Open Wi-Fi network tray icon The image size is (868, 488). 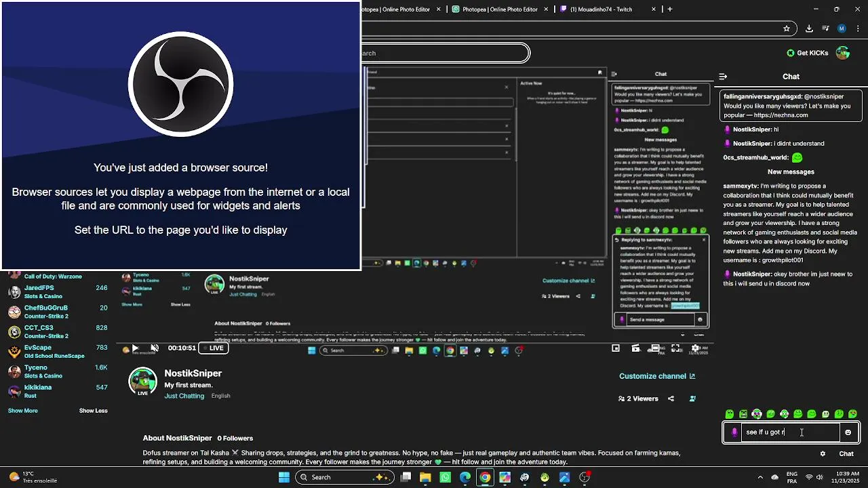pyautogui.click(x=808, y=477)
